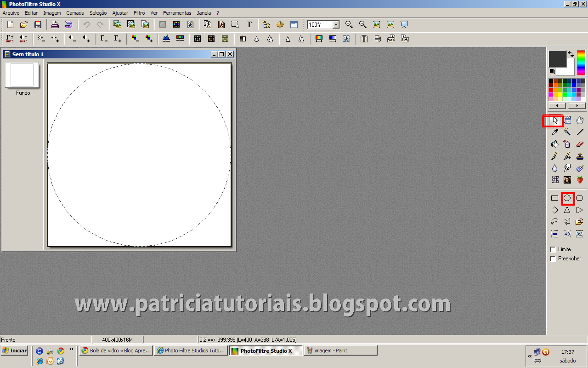Choose the ellipse selection shape
Screen dimensions: 588x368
(x=567, y=198)
